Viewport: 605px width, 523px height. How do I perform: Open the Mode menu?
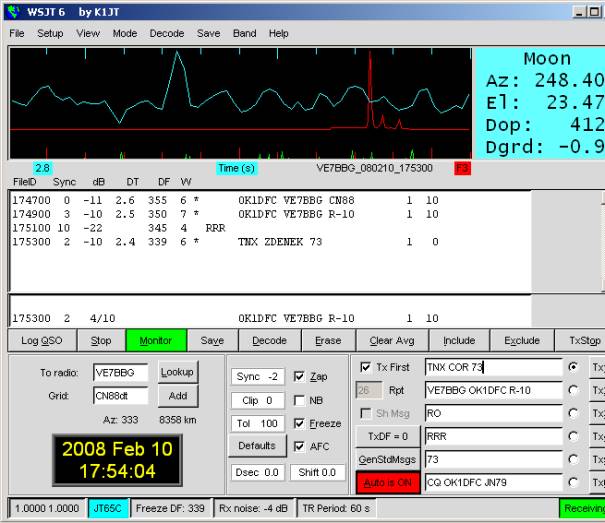tap(125, 34)
